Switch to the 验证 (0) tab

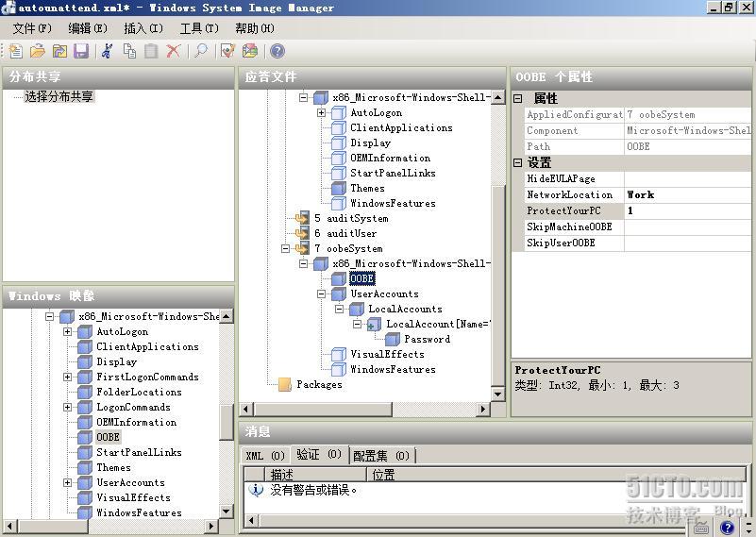click(x=319, y=455)
